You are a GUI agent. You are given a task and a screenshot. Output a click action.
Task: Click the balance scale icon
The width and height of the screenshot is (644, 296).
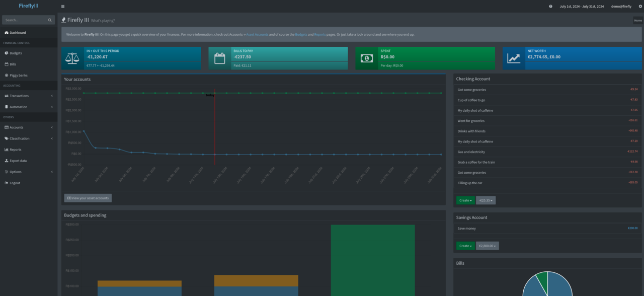pyautogui.click(x=72, y=58)
